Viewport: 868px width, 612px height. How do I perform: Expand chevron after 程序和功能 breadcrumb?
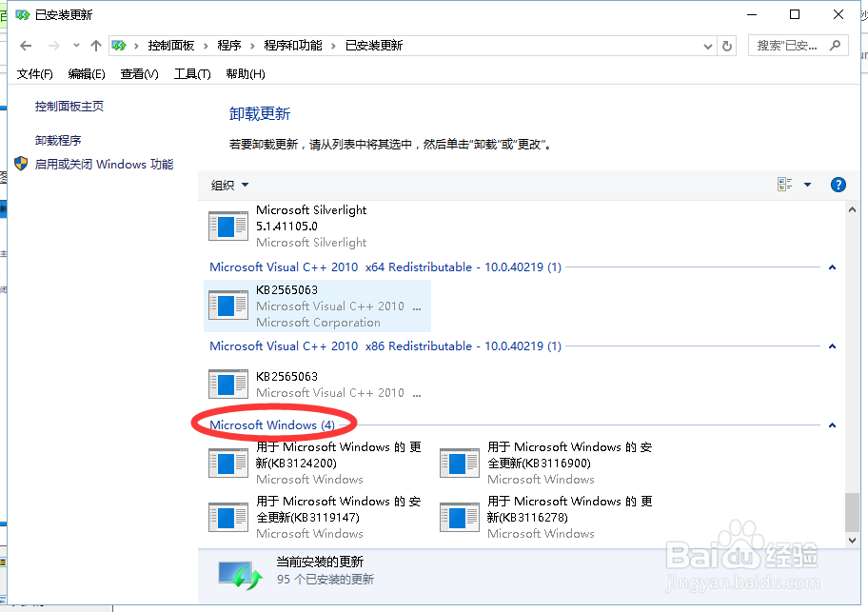click(333, 46)
